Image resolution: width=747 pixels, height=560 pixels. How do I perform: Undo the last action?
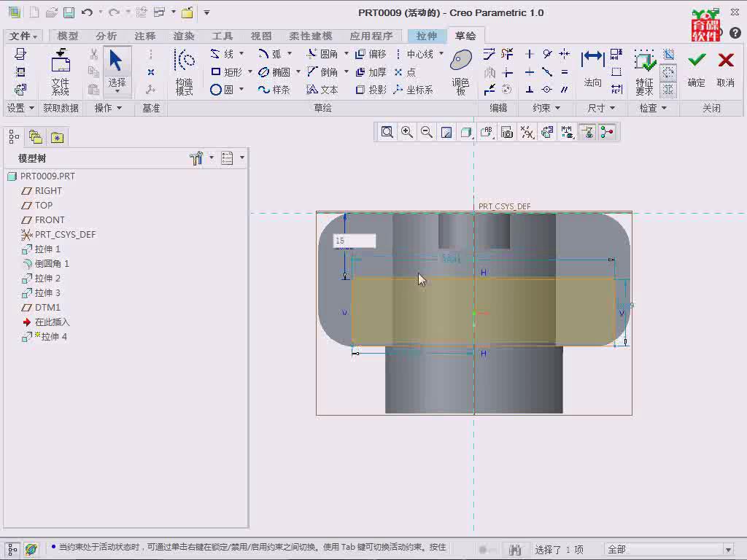(x=87, y=13)
